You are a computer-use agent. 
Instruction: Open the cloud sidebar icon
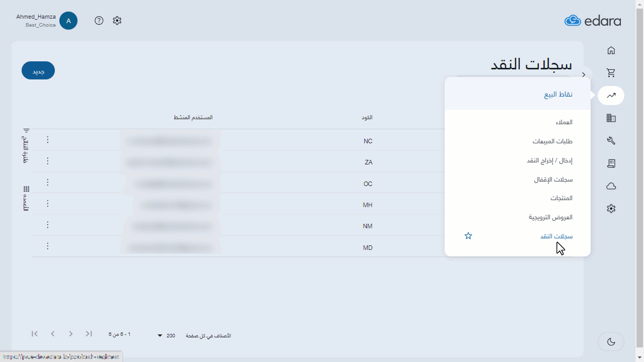(x=611, y=186)
